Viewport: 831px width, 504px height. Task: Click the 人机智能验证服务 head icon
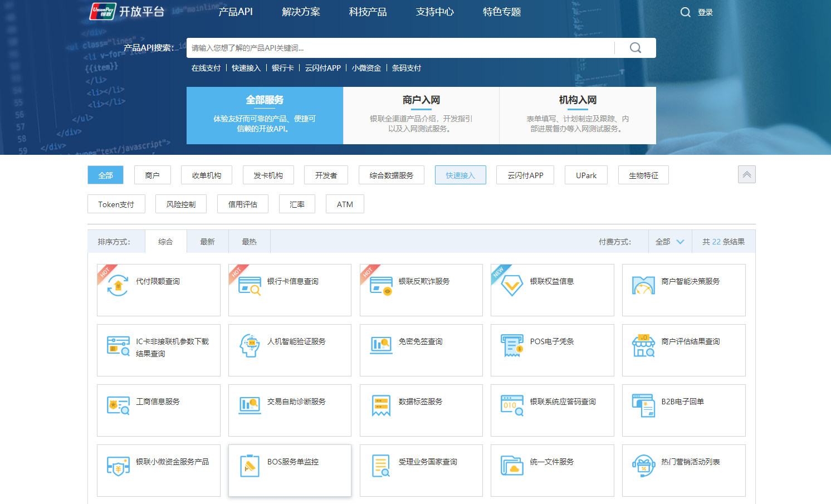(x=250, y=346)
